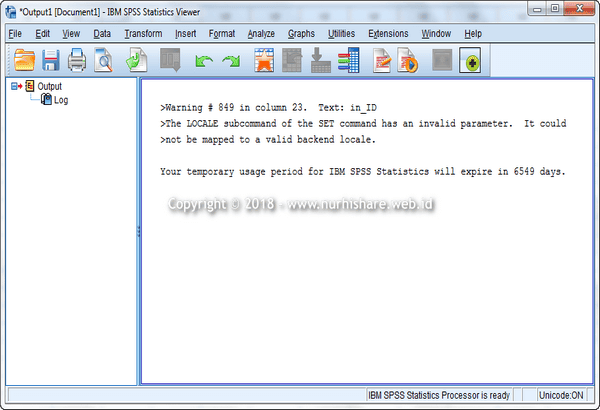Open a file with the folder icon
600x410 pixels.
[x=24, y=60]
